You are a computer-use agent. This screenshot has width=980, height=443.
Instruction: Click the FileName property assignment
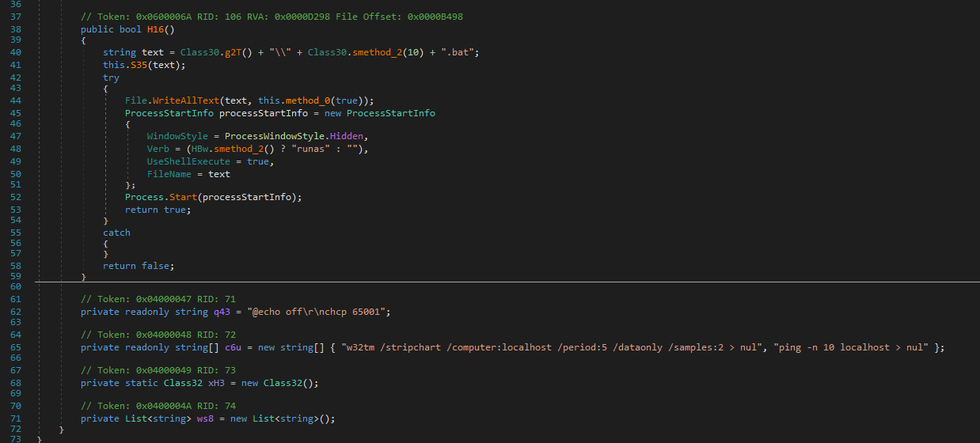(x=169, y=174)
